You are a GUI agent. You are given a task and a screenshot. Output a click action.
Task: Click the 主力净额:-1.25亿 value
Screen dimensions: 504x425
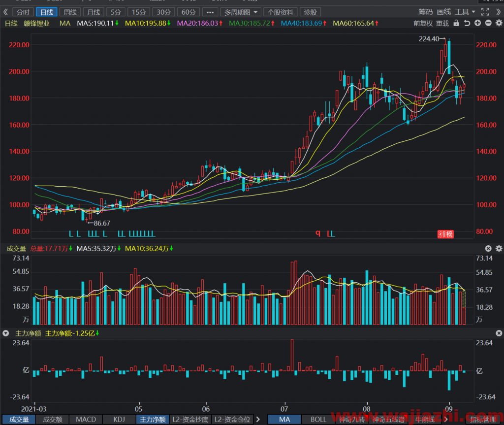click(x=72, y=333)
